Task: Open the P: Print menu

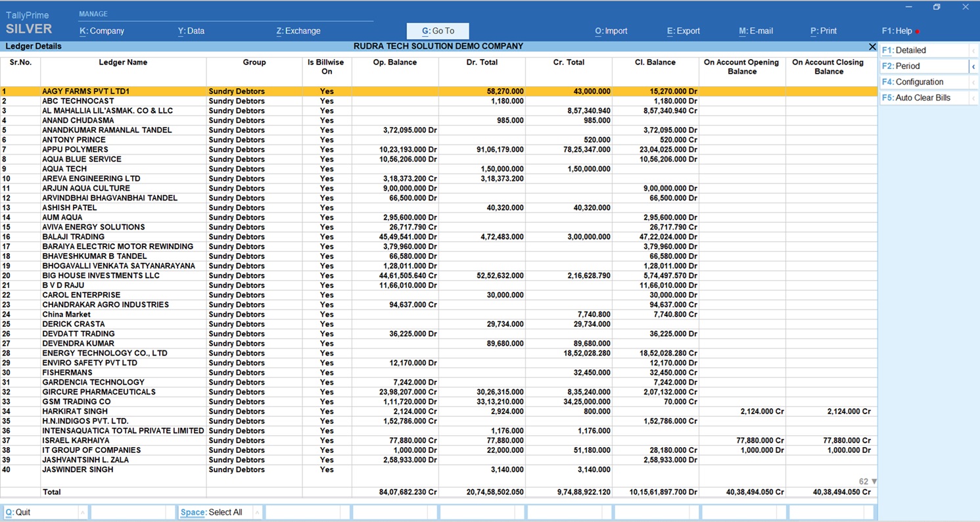Action: click(x=823, y=31)
